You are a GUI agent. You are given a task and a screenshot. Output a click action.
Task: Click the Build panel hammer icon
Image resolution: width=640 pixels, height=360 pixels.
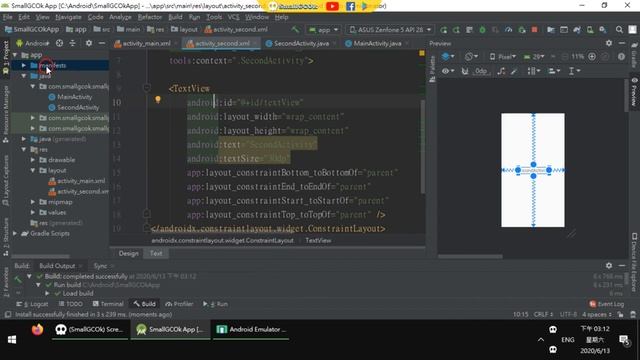coord(17,279)
